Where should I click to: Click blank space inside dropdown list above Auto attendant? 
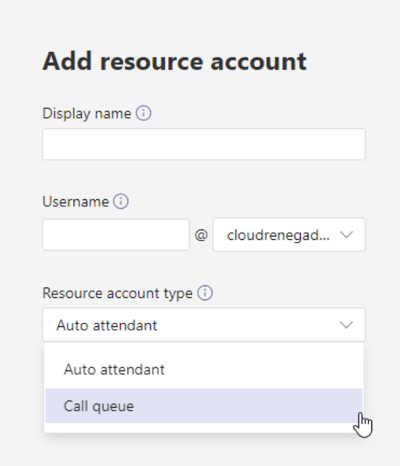[x=204, y=349]
